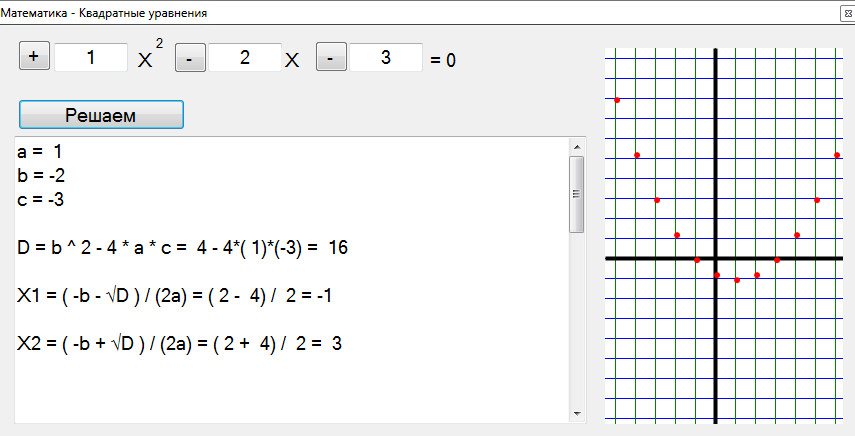Toggle the minus sign button before coefficient 2
Screen dimensions: 855x436
190,58
